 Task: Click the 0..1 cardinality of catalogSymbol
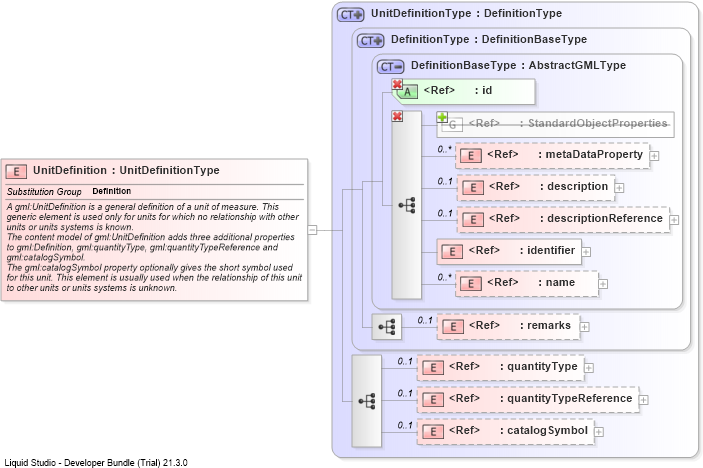point(405,425)
